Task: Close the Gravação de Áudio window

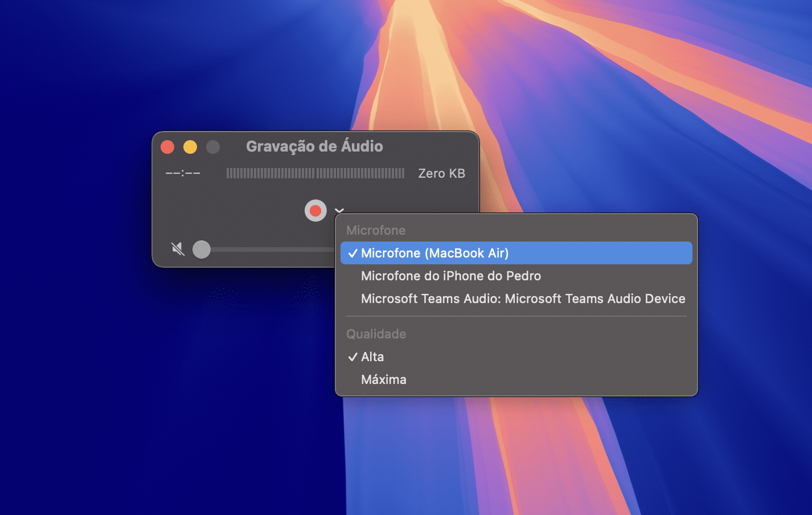Action: point(167,147)
